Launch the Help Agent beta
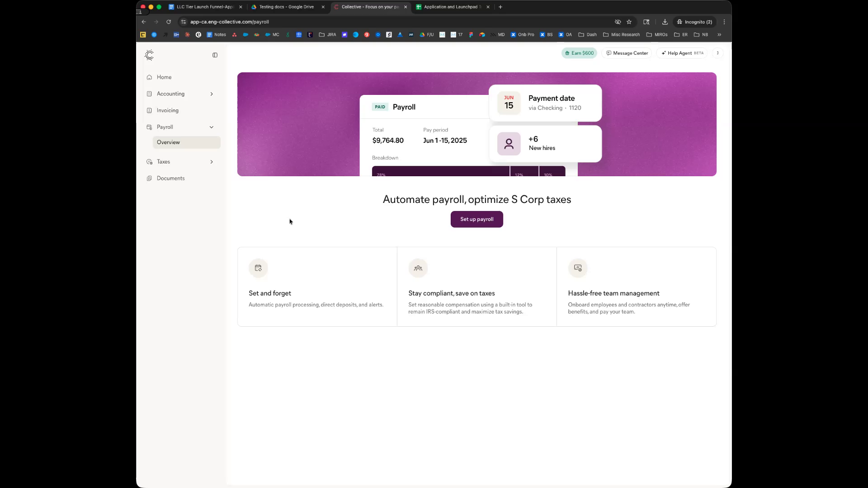This screenshot has width=868, height=488. 682,53
